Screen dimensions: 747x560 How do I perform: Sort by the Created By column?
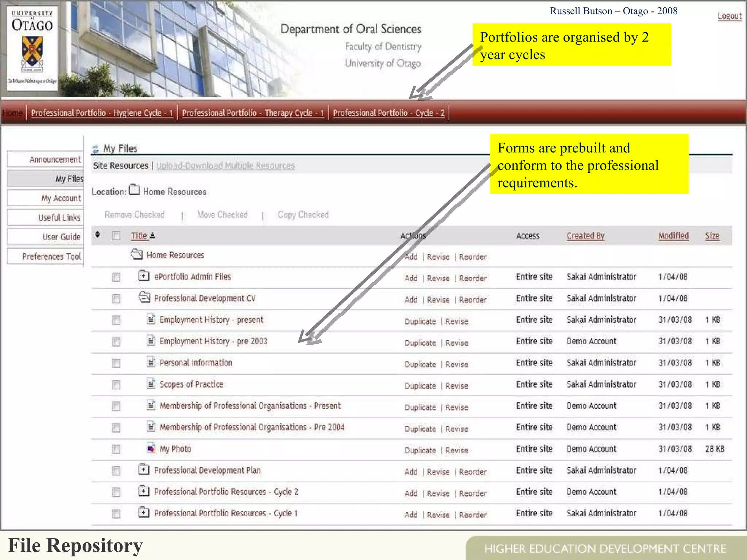[x=585, y=236]
